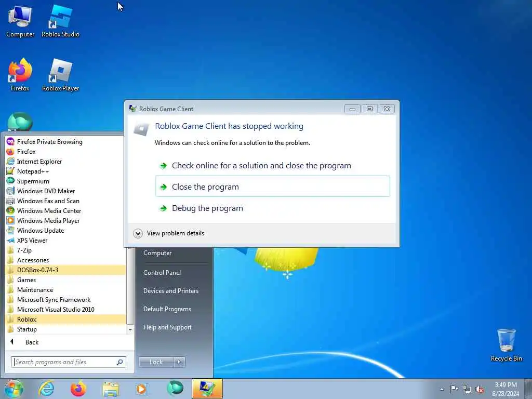This screenshot has width=532, height=399.
Task: Open Notepad++ from the Start menu
Action: (65, 171)
